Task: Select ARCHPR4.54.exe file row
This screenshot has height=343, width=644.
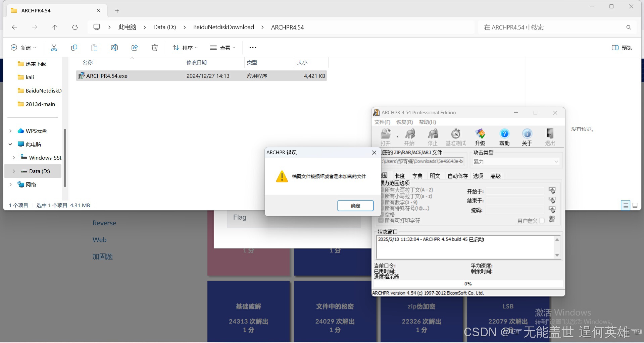Action: [201, 76]
